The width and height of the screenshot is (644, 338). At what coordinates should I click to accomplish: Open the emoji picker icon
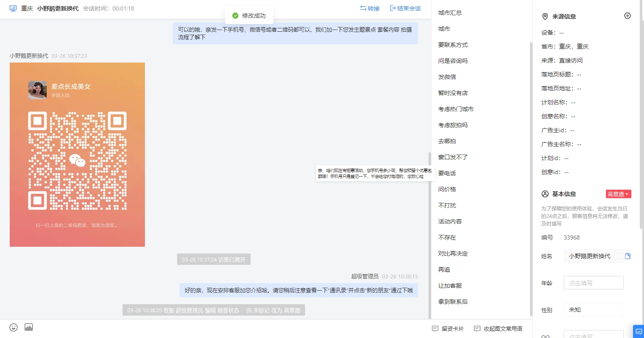(x=14, y=327)
